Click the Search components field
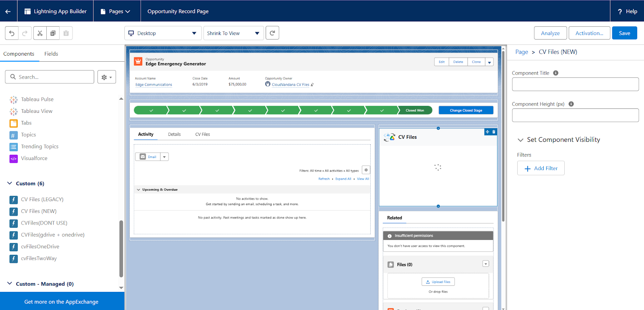Screen dimensions: 644x310 point(50,77)
